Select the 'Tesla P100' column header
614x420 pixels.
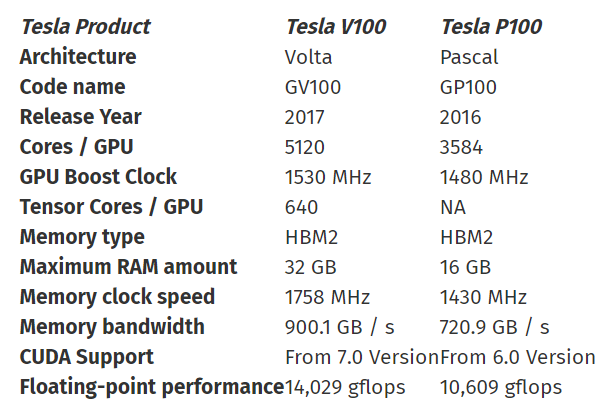tap(491, 27)
